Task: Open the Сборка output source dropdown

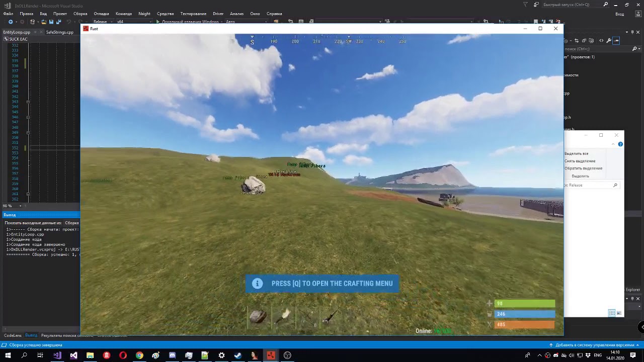Action: (x=72, y=223)
